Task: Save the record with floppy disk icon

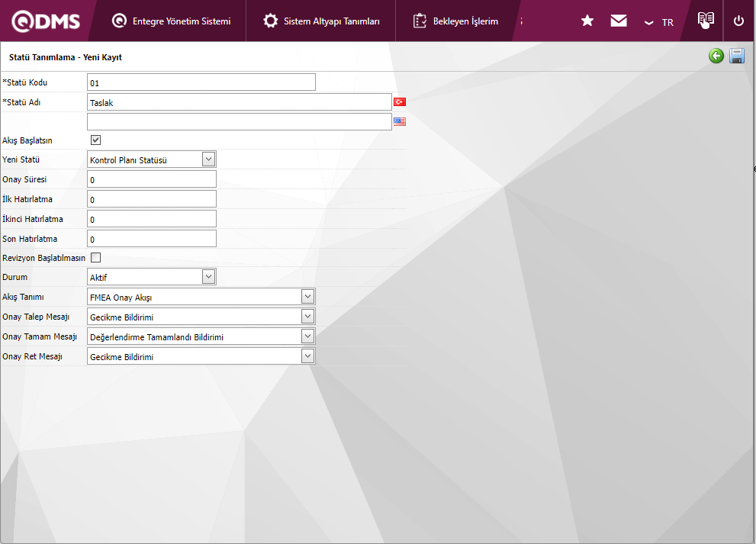Action: click(737, 56)
